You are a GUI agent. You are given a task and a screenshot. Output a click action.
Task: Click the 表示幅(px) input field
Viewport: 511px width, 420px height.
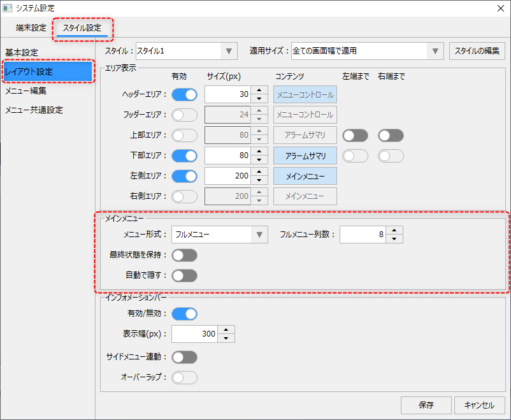tap(195, 334)
